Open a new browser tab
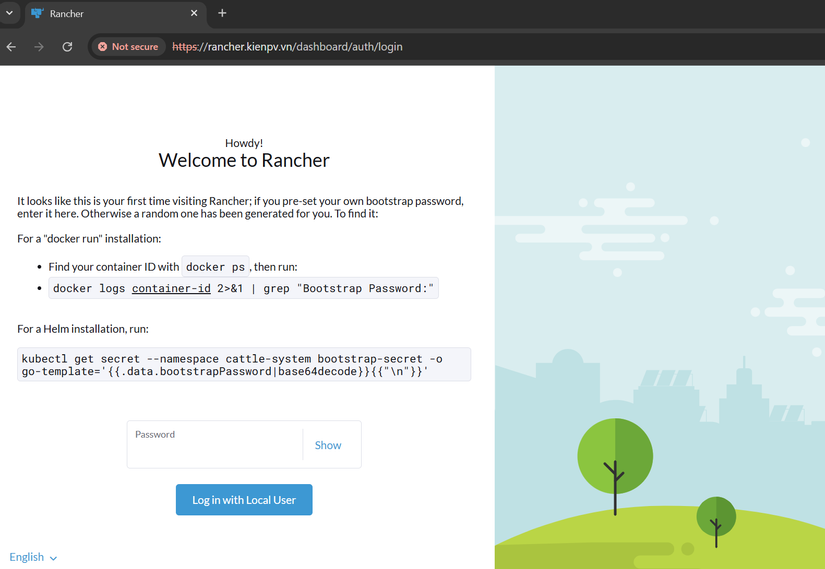Image resolution: width=825 pixels, height=569 pixels. (x=222, y=13)
